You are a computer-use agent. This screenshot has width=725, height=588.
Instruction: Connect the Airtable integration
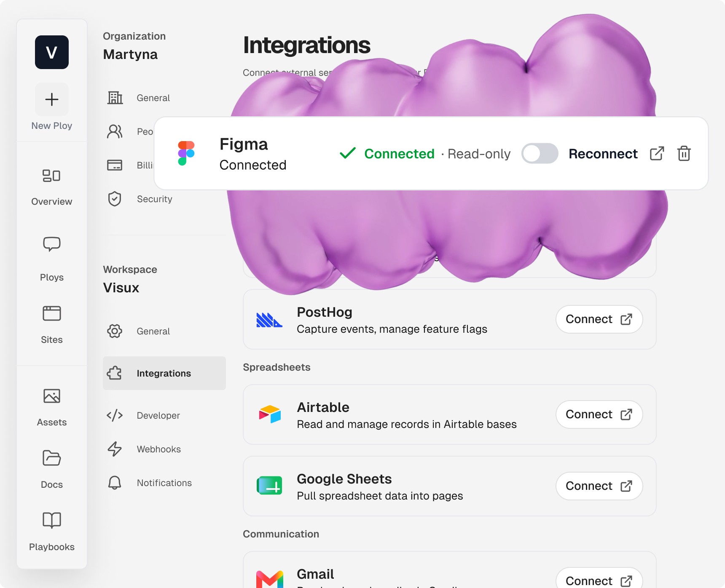pyautogui.click(x=599, y=414)
